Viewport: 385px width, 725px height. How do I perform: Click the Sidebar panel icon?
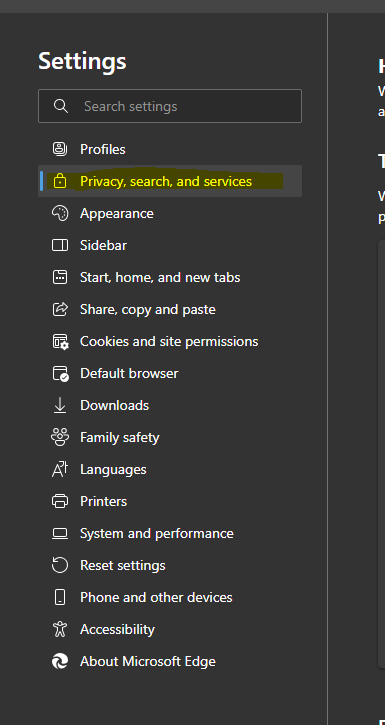tap(60, 245)
